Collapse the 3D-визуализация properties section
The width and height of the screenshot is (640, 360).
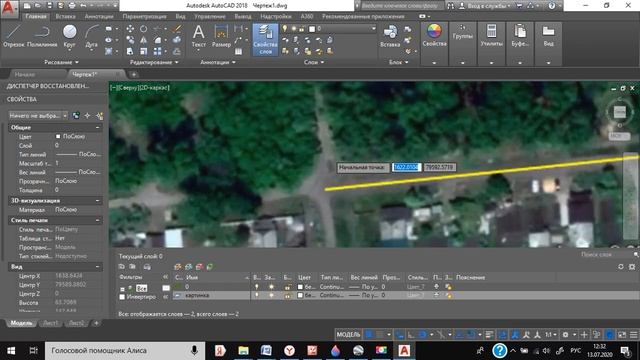click(x=97, y=201)
